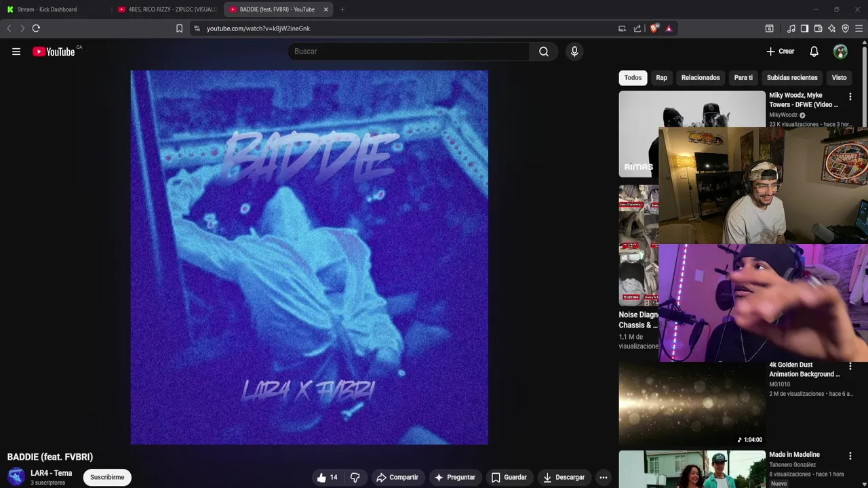Open the browser main menu
This screenshot has height=488, width=868.
pos(859,28)
